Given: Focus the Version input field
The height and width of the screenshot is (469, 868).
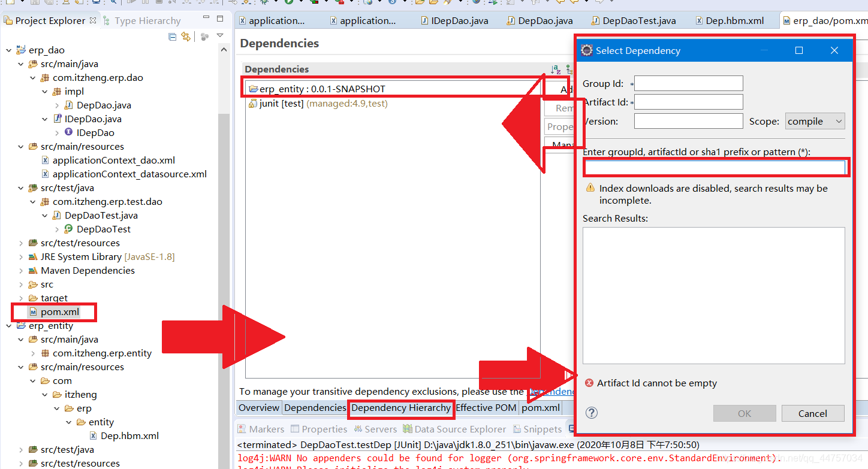Looking at the screenshot, I should pyautogui.click(x=688, y=121).
